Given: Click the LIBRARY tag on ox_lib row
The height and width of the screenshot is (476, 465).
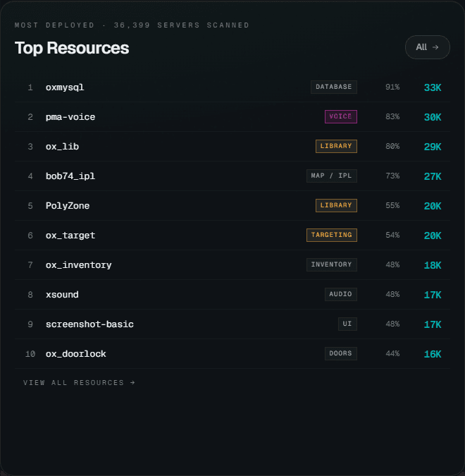Looking at the screenshot, I should (x=336, y=146).
